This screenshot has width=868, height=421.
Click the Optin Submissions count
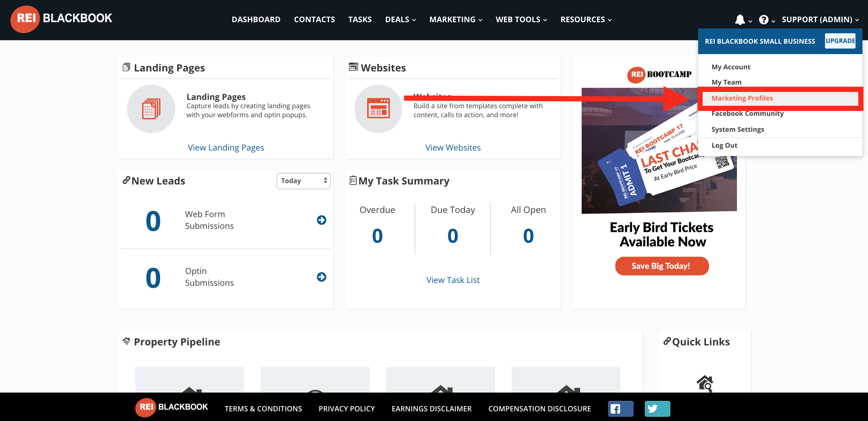tap(153, 278)
